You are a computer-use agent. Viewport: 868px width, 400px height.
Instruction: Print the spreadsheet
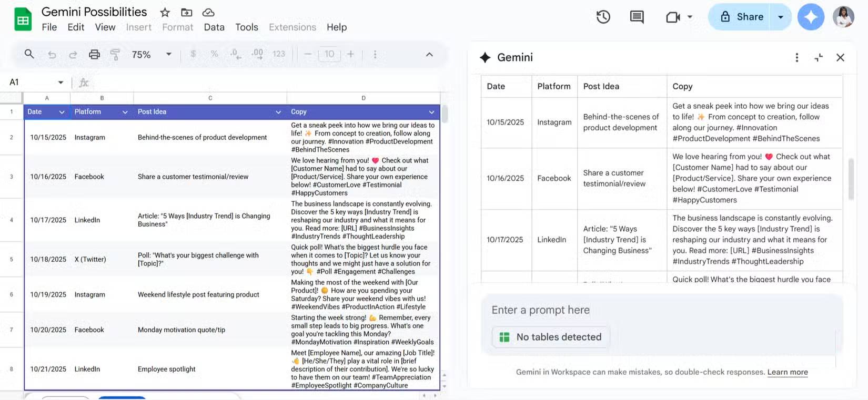click(94, 54)
